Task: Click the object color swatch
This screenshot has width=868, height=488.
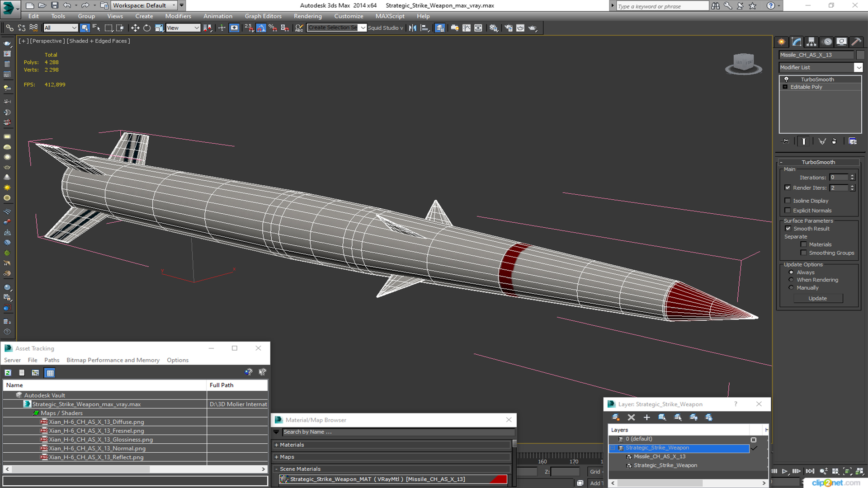Action: pyautogui.click(x=860, y=55)
